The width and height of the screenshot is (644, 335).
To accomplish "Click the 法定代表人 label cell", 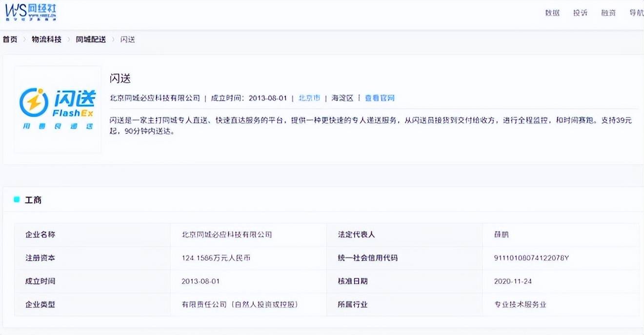I will pyautogui.click(x=404, y=235).
